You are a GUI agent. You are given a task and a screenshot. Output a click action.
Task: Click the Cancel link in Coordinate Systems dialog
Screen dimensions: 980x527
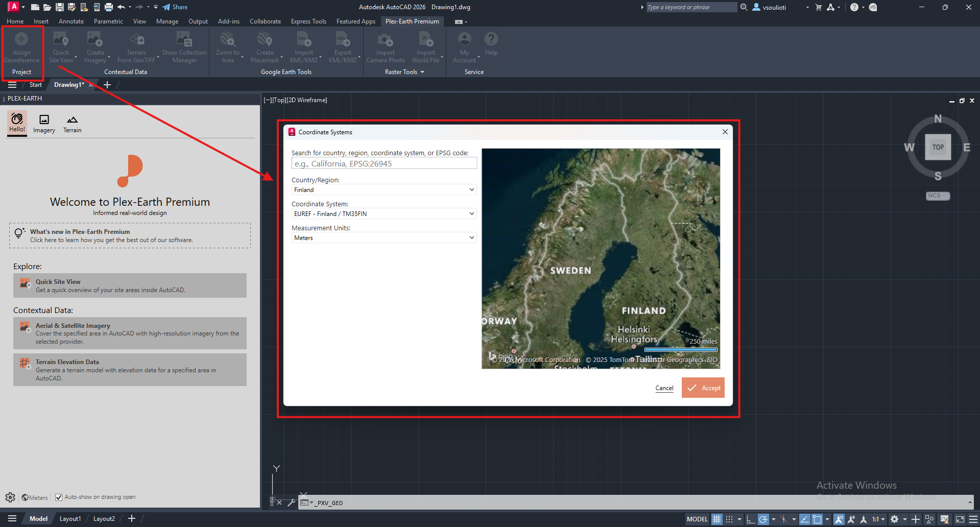[664, 388]
